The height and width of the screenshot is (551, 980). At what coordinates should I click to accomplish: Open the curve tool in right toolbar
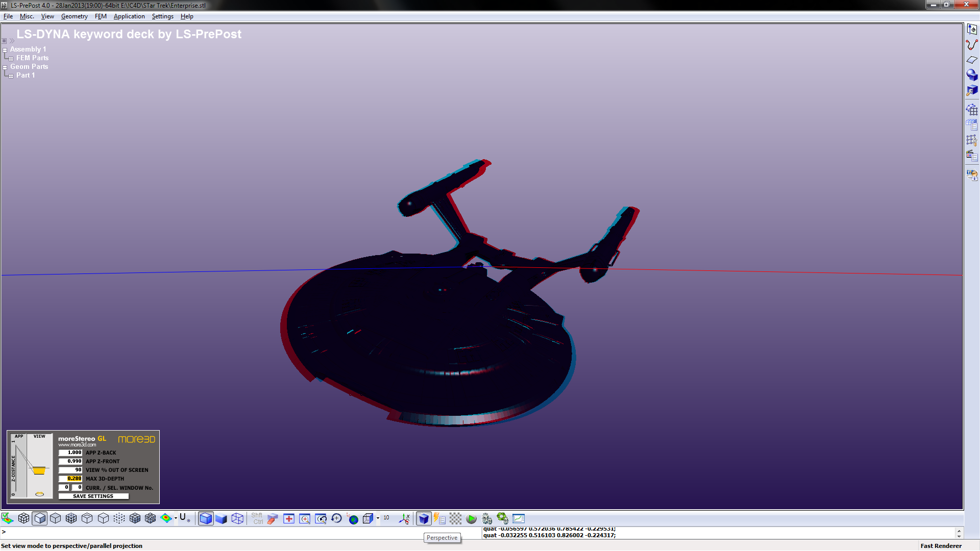[972, 45]
